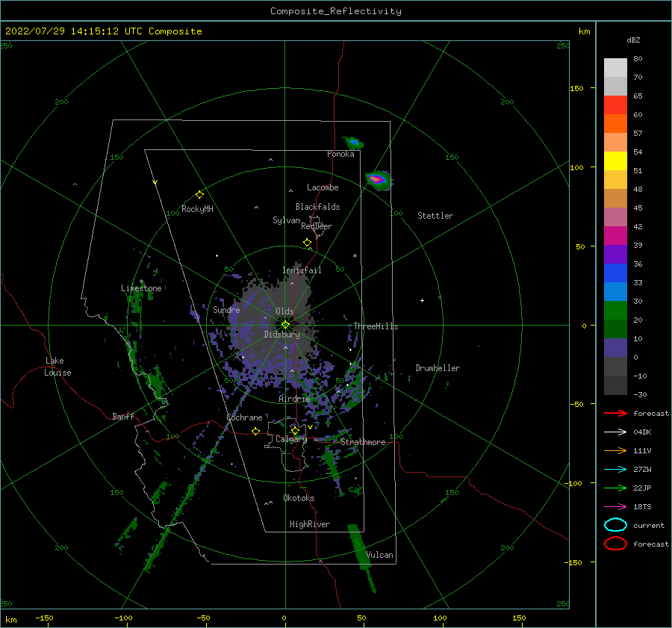Click the green 22JP arrow icon

(x=615, y=488)
